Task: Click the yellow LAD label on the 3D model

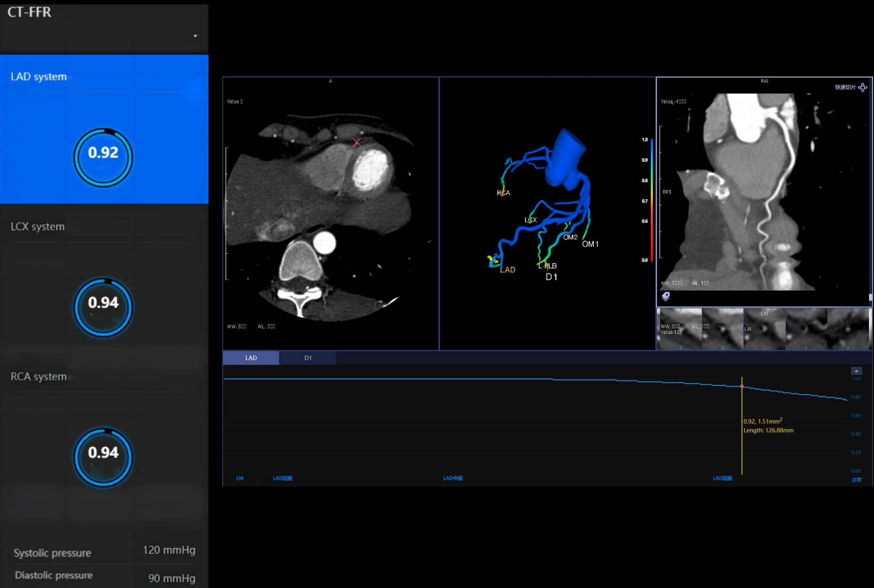Action: click(507, 270)
